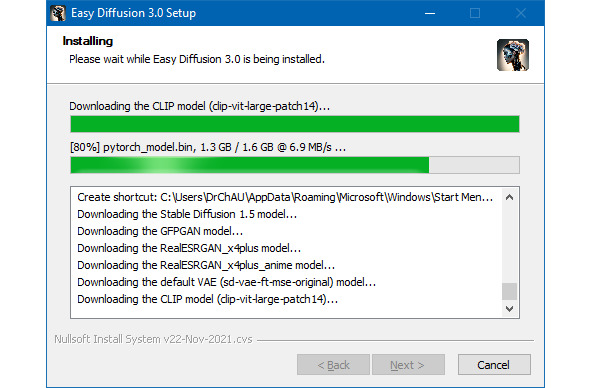Click the disabled maximize window button
Screen dimensions: 591x388
pyautogui.click(x=475, y=13)
